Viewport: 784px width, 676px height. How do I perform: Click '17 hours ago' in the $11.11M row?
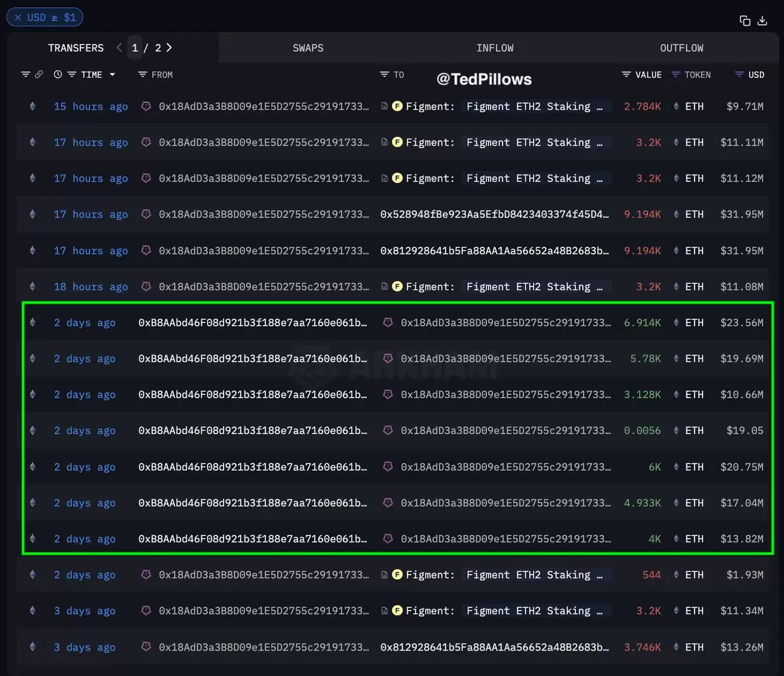(x=91, y=143)
